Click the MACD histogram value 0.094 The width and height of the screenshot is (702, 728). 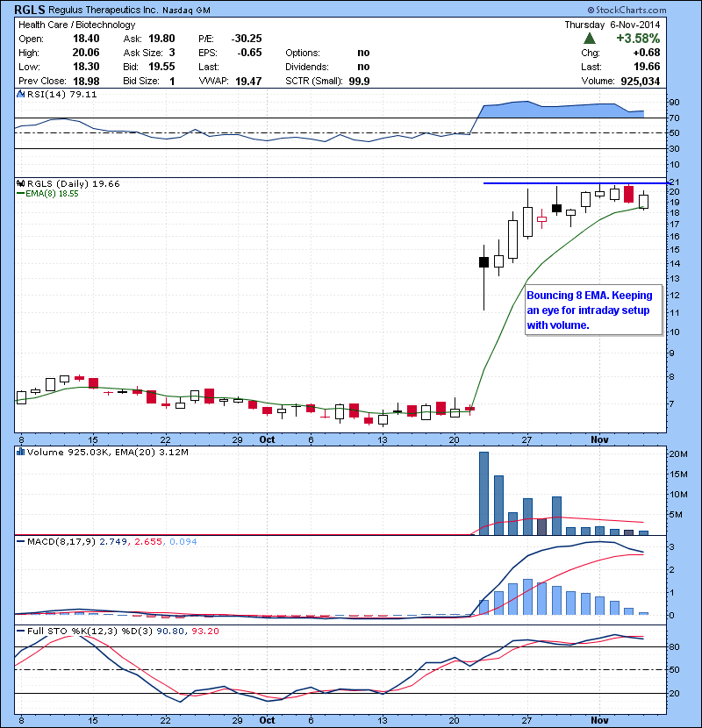(x=183, y=541)
